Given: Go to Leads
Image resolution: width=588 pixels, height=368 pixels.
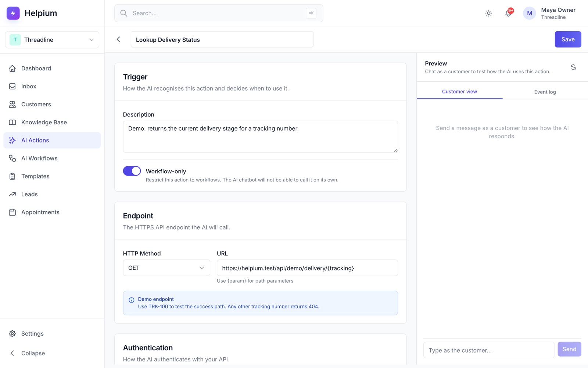Looking at the screenshot, I should (52, 194).
